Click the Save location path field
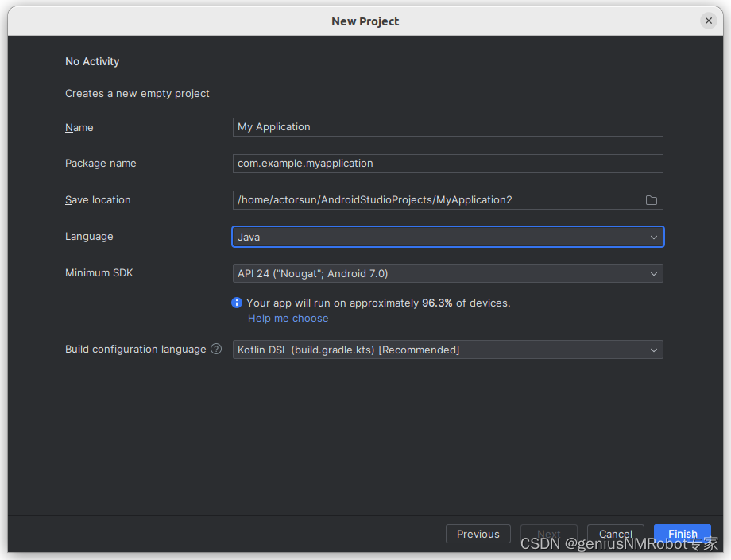This screenshot has width=731, height=560. (437, 200)
